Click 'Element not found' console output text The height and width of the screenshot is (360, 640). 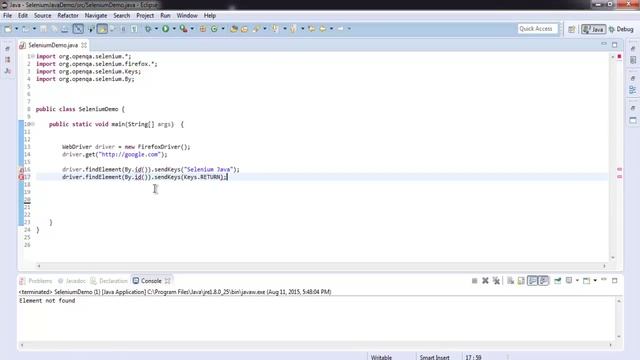click(x=47, y=301)
